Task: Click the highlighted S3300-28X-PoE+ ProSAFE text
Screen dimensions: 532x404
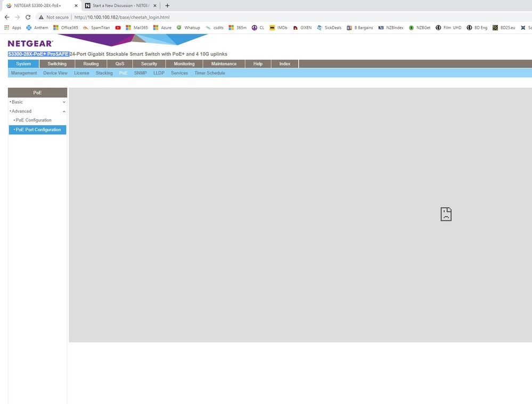Action: pyautogui.click(x=38, y=54)
